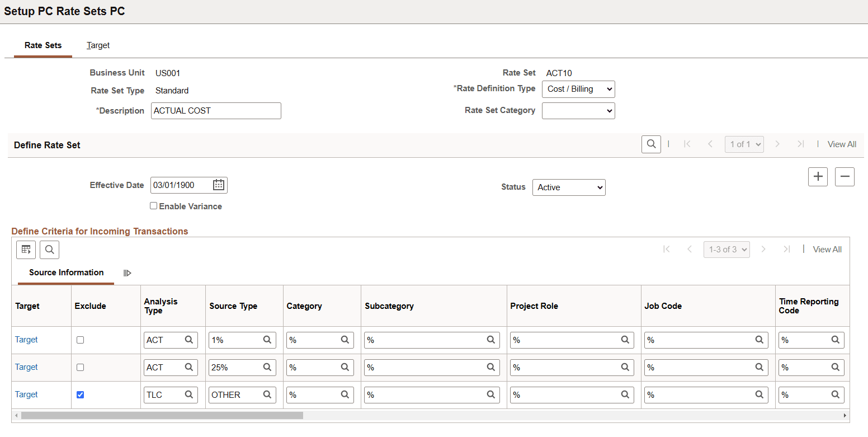
Task: Open the Rate Definition Type dropdown
Action: pos(578,89)
